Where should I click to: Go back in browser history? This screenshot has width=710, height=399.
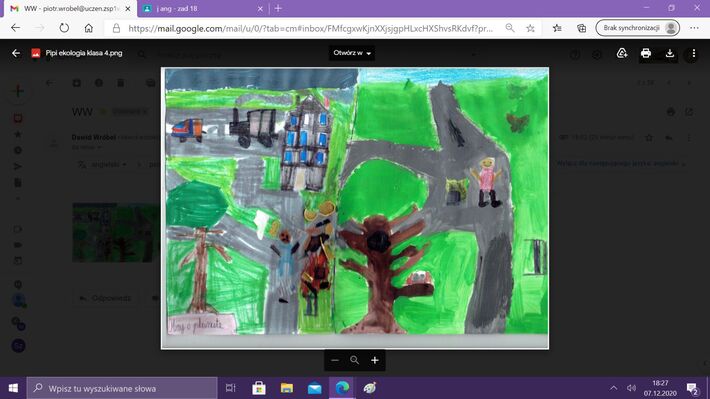point(15,28)
